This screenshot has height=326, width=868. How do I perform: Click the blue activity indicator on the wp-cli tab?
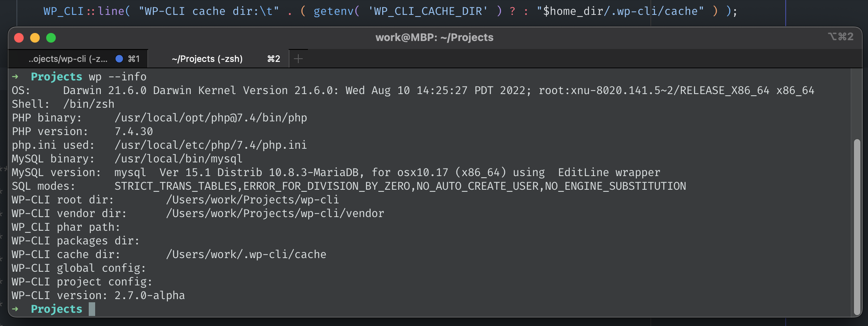click(x=118, y=59)
